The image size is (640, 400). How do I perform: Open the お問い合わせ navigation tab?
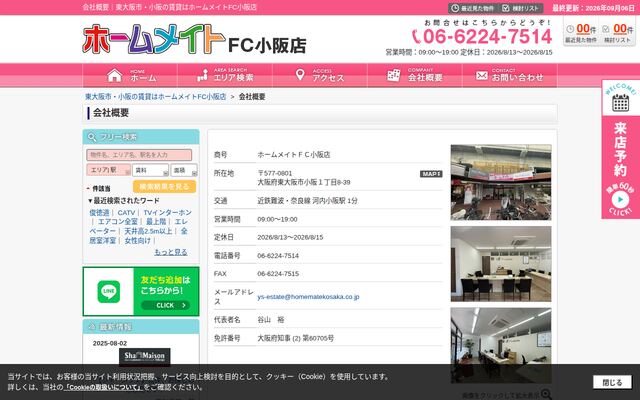point(509,76)
